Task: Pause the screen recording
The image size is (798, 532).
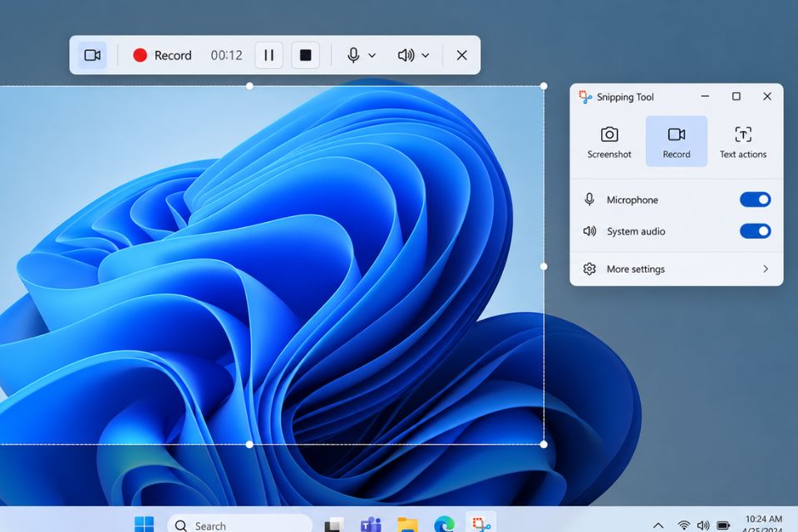Action: coord(268,55)
